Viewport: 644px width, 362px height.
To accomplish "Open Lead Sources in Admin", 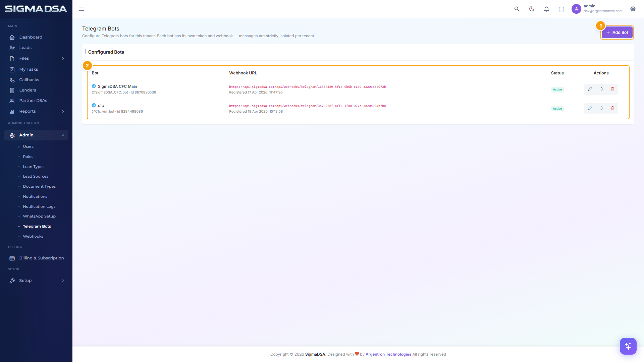I will coord(36,176).
